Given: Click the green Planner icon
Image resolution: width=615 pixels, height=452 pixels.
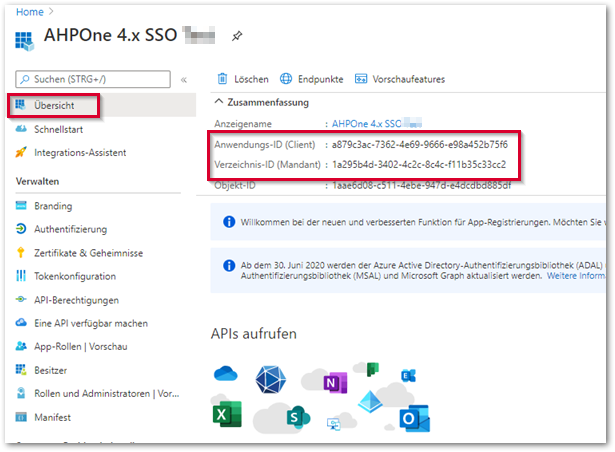Looking at the screenshot, I should pos(373,369).
